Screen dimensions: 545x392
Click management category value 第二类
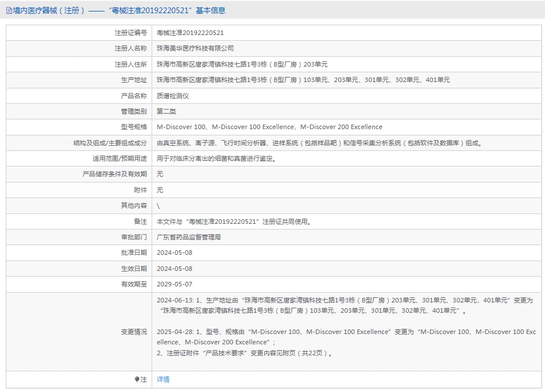point(167,111)
